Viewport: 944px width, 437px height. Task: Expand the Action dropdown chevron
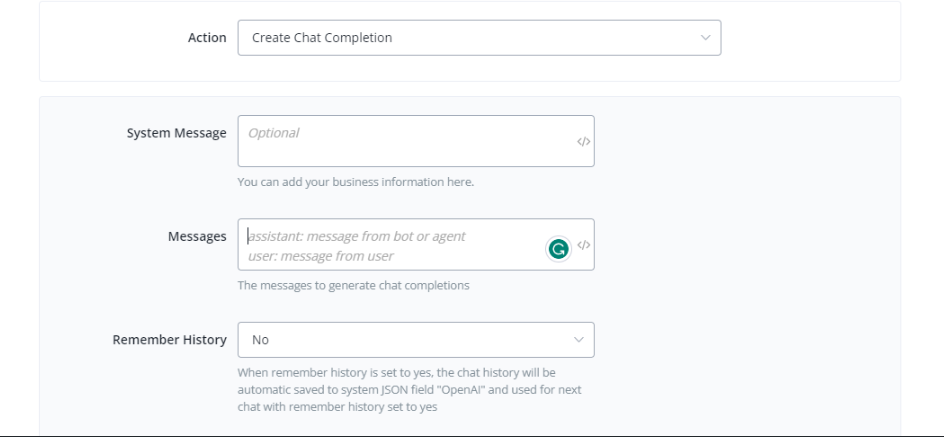[x=705, y=38]
